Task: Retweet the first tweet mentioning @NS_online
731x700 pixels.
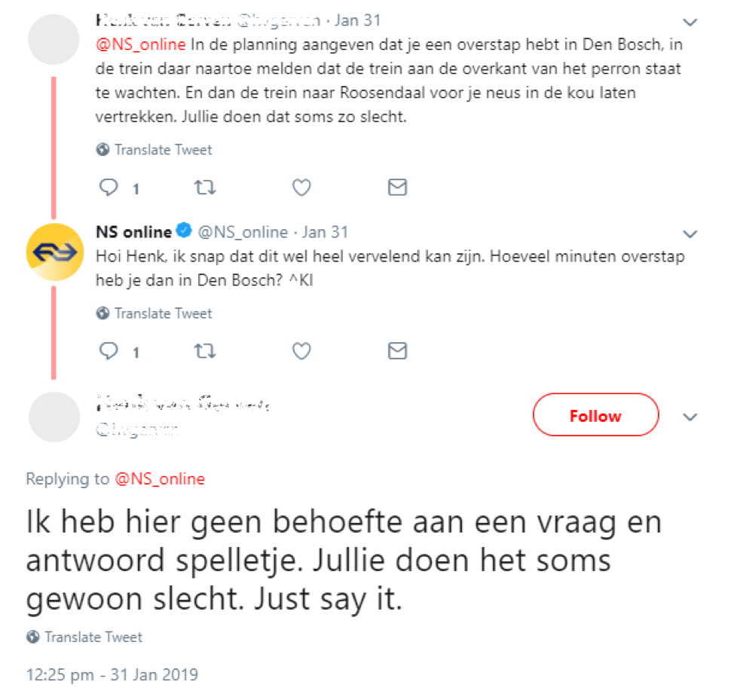Action: tap(205, 188)
